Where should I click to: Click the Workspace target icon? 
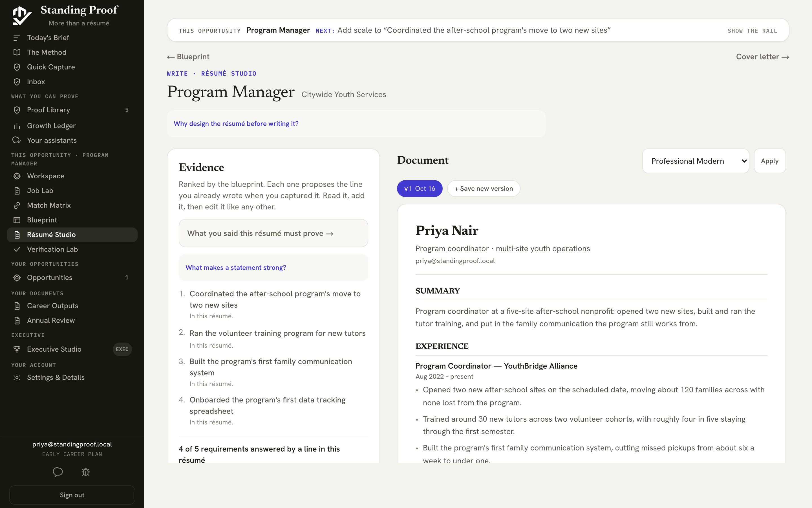coord(17,176)
